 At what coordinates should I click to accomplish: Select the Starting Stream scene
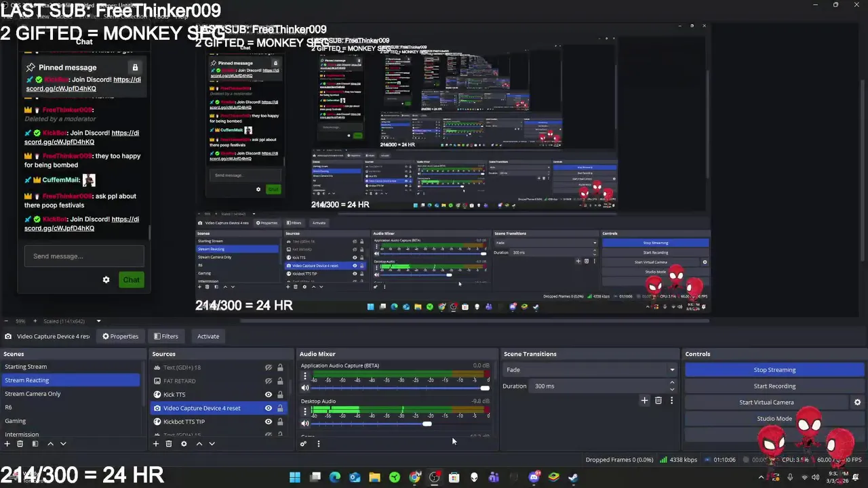point(71,367)
